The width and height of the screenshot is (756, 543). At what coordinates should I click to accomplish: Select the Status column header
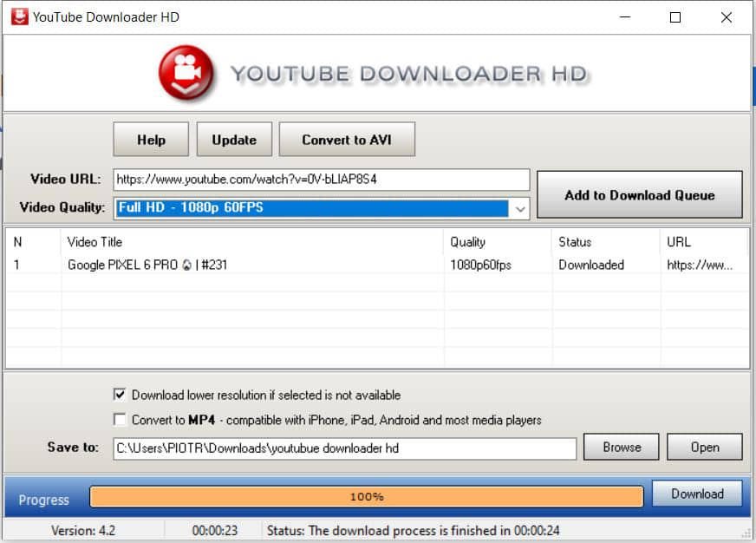click(606, 242)
